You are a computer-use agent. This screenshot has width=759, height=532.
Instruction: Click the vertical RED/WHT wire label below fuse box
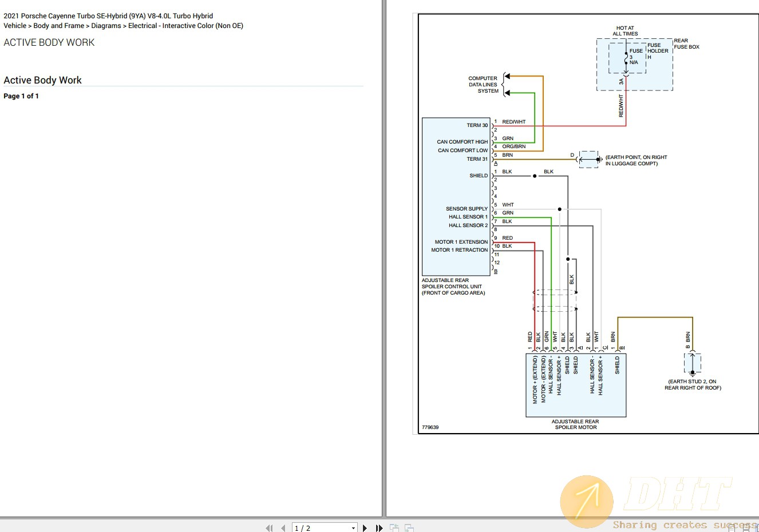coord(621,106)
